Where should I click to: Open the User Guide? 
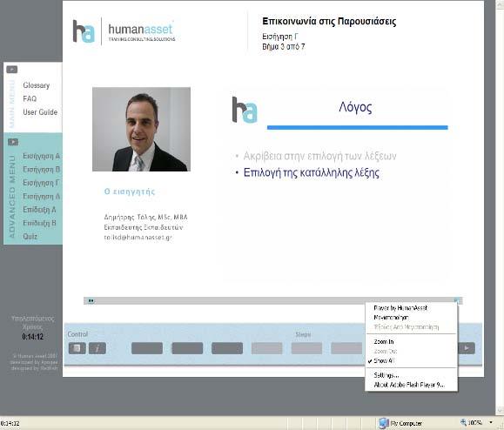coord(40,112)
